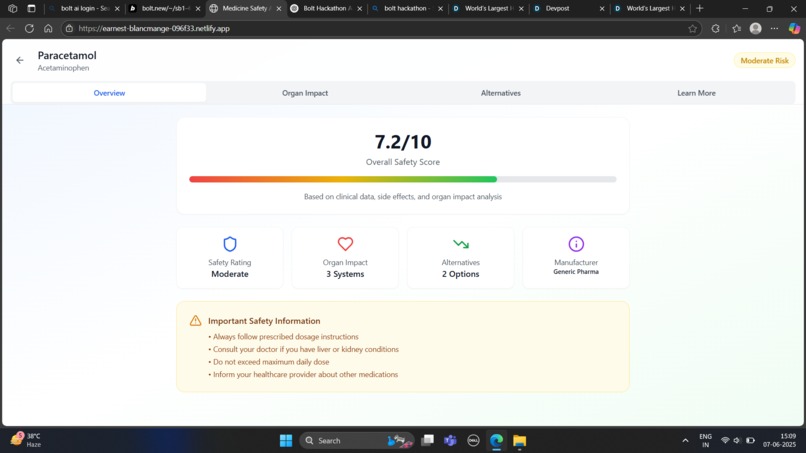Click the Overall Safety Score label
The height and width of the screenshot is (453, 806).
403,162
